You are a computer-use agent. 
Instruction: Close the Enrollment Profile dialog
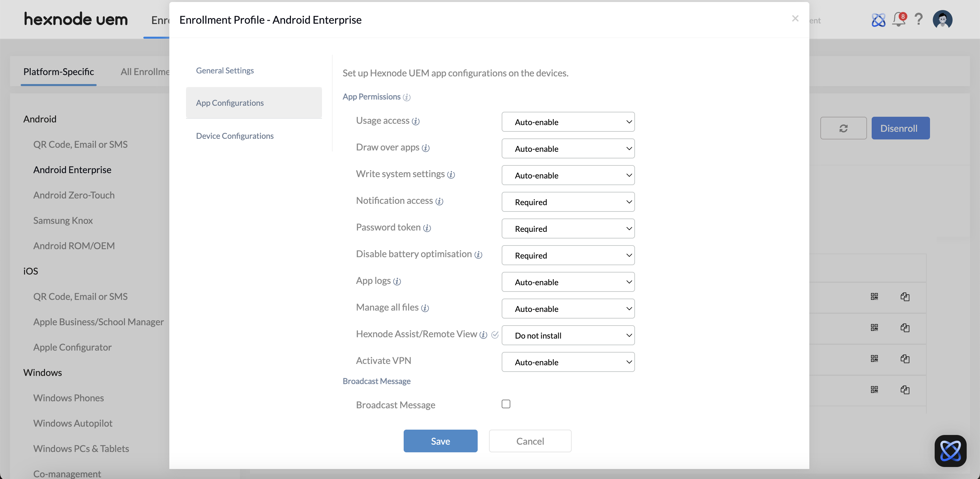[x=795, y=18]
